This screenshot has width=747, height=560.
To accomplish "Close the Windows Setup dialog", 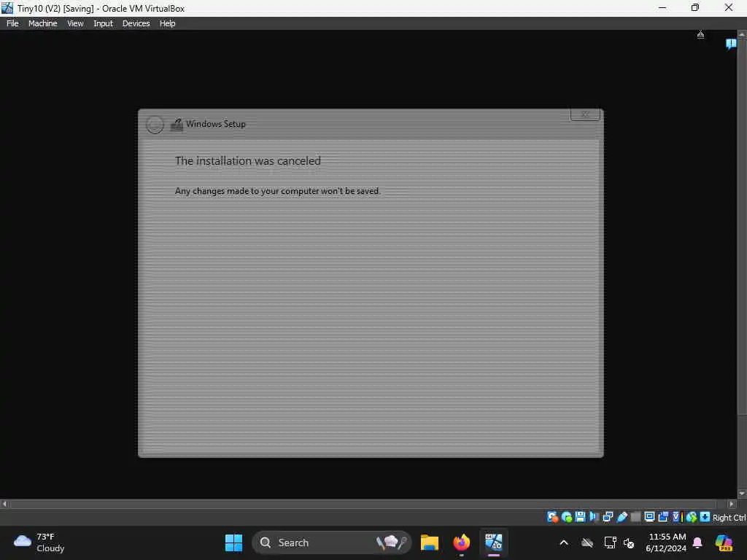I will point(585,114).
